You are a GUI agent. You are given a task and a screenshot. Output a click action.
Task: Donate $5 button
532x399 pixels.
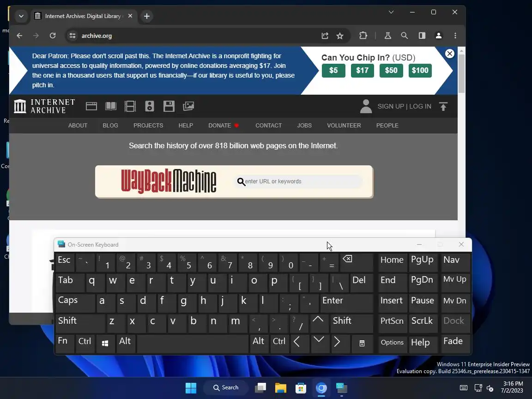pos(333,71)
